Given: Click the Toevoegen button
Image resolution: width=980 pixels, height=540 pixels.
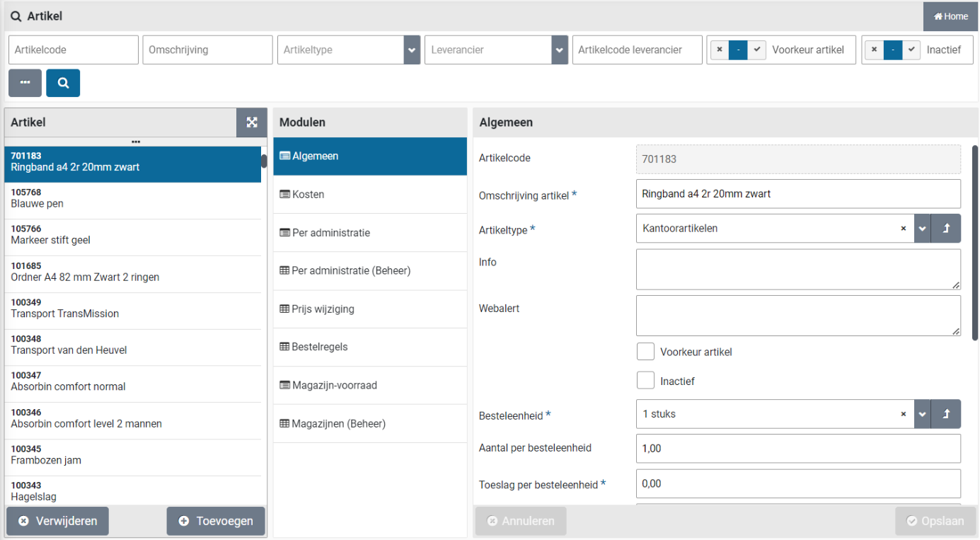Looking at the screenshot, I should pos(216,521).
